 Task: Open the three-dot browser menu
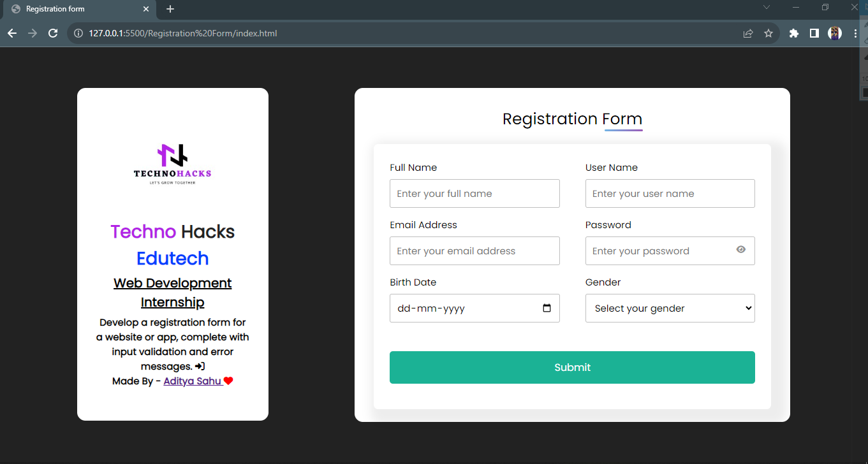pos(856,33)
